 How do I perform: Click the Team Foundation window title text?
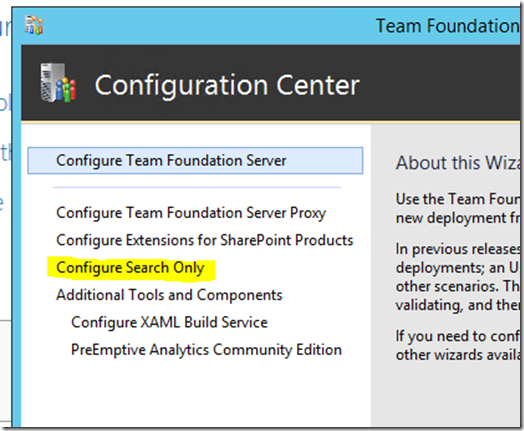coord(447,26)
